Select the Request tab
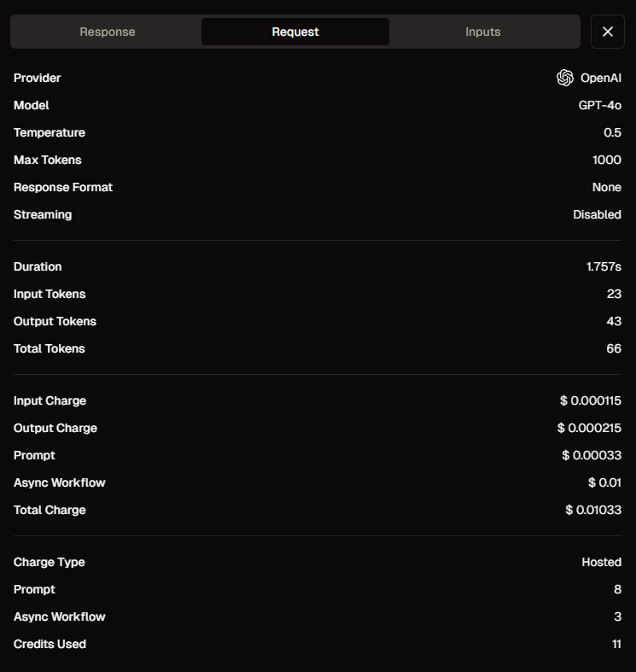The image size is (636, 672). (x=295, y=32)
